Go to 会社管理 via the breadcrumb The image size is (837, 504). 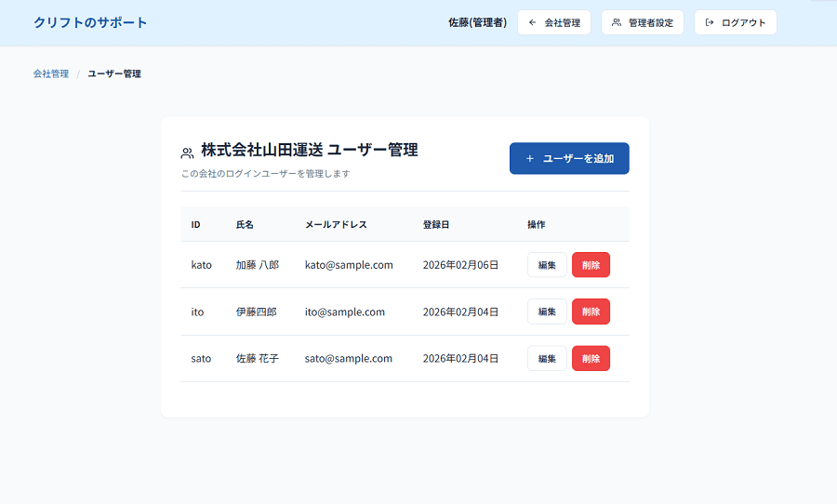51,73
